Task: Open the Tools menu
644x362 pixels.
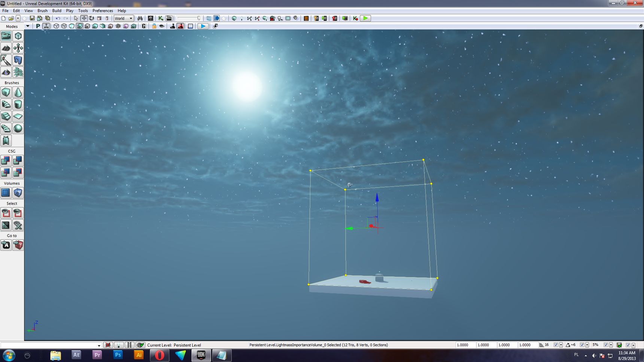Action: pyautogui.click(x=83, y=11)
